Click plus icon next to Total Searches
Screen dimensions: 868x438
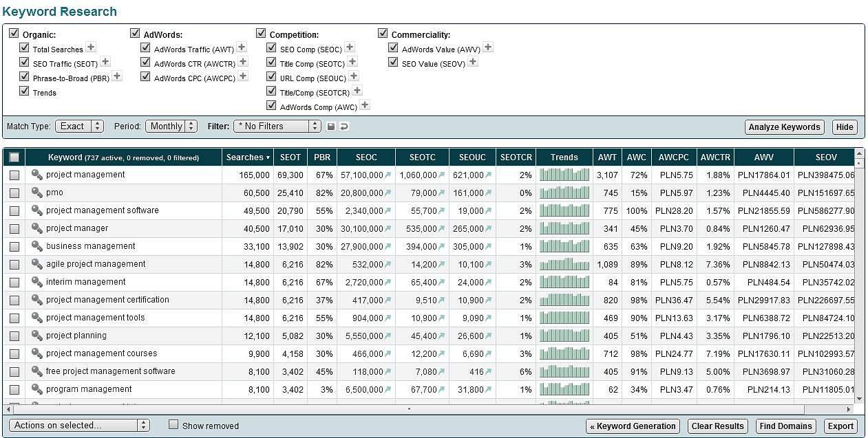(91, 47)
